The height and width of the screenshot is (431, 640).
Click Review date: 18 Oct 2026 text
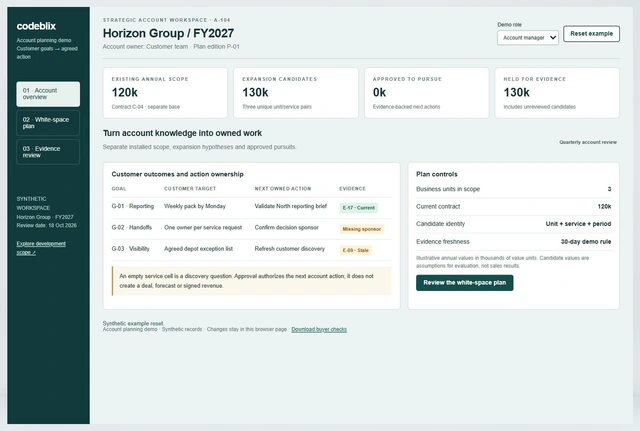47,225
